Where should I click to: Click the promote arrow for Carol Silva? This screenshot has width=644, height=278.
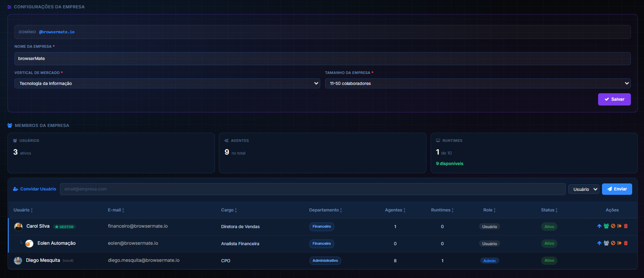coord(599,226)
